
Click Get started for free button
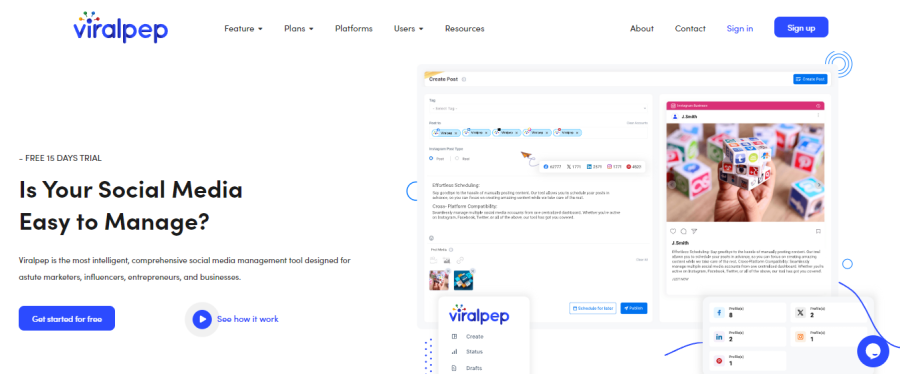(67, 318)
